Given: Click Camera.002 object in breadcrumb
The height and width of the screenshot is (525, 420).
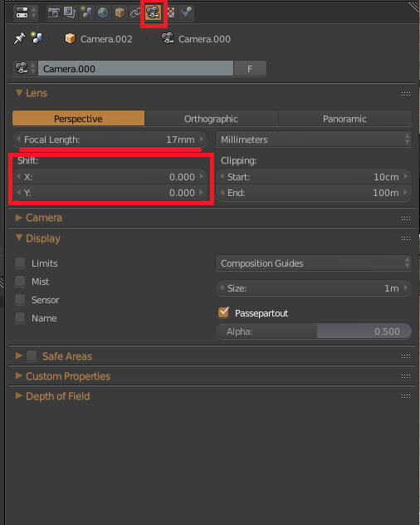Looking at the screenshot, I should pos(99,39).
